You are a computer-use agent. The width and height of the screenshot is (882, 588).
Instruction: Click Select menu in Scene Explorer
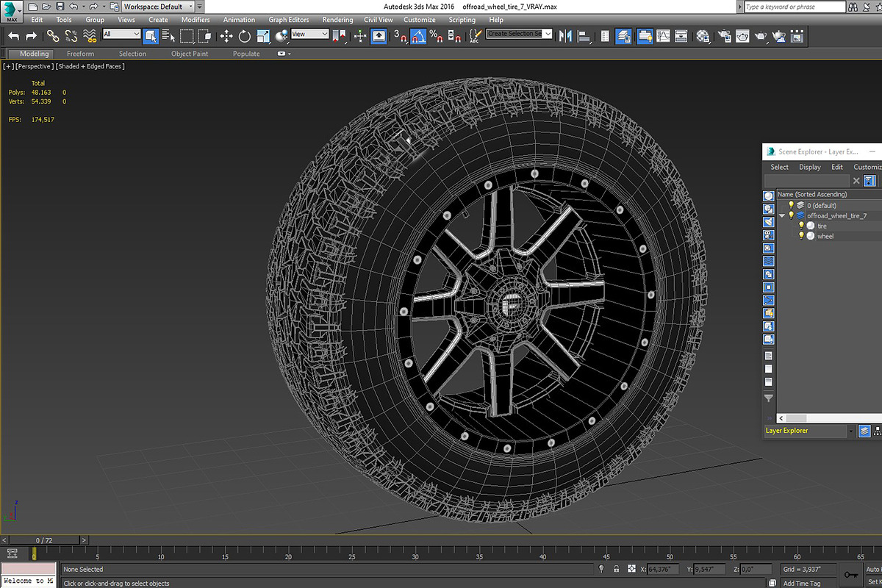pos(780,167)
